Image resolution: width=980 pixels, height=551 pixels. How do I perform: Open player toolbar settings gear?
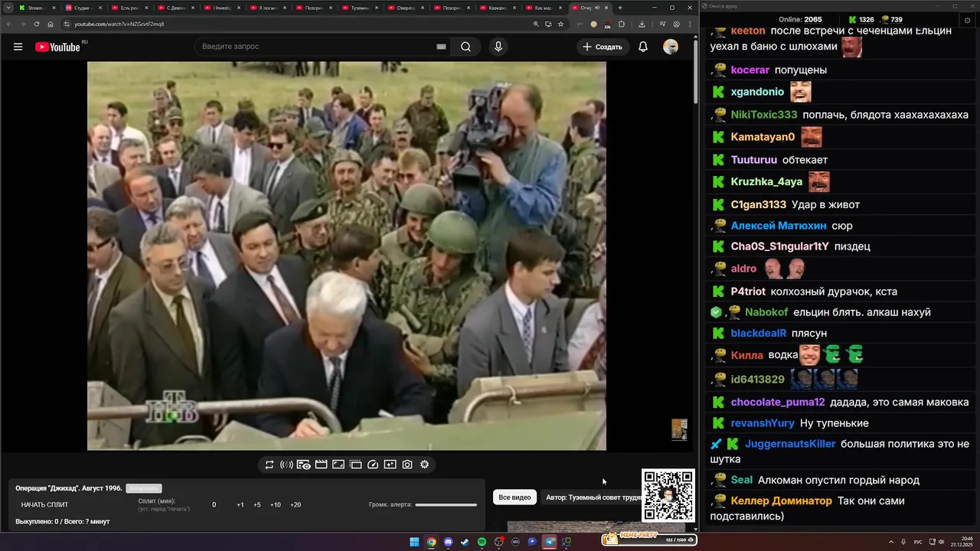(424, 465)
